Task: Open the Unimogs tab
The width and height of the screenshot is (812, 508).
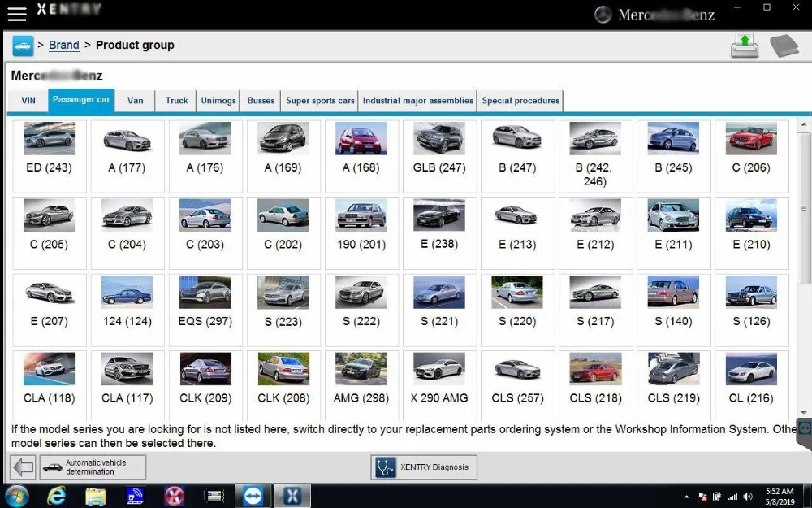Action: click(218, 101)
